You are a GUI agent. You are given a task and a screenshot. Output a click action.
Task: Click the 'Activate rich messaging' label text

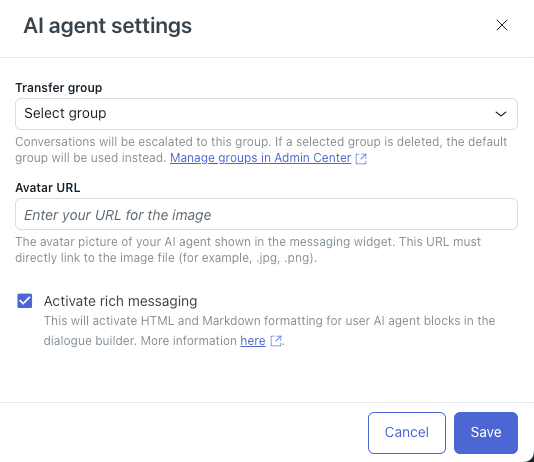coord(121,301)
